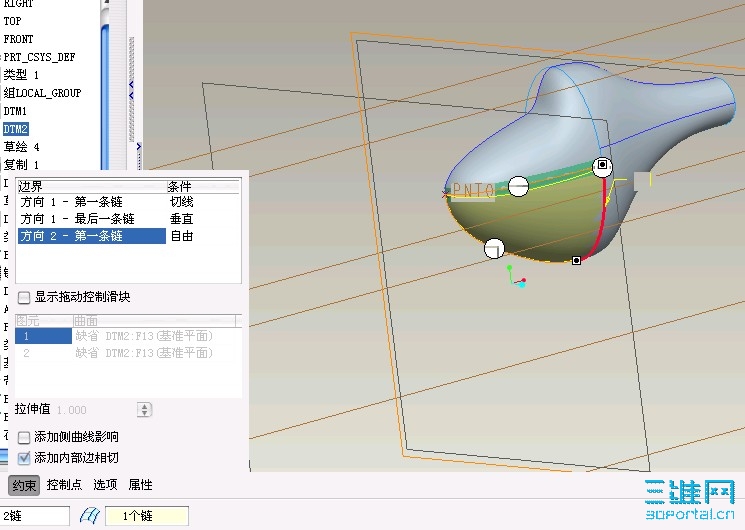The width and height of the screenshot is (745, 530).
Task: Click the upper collapse arrows on panel divider
Action: click(131, 90)
